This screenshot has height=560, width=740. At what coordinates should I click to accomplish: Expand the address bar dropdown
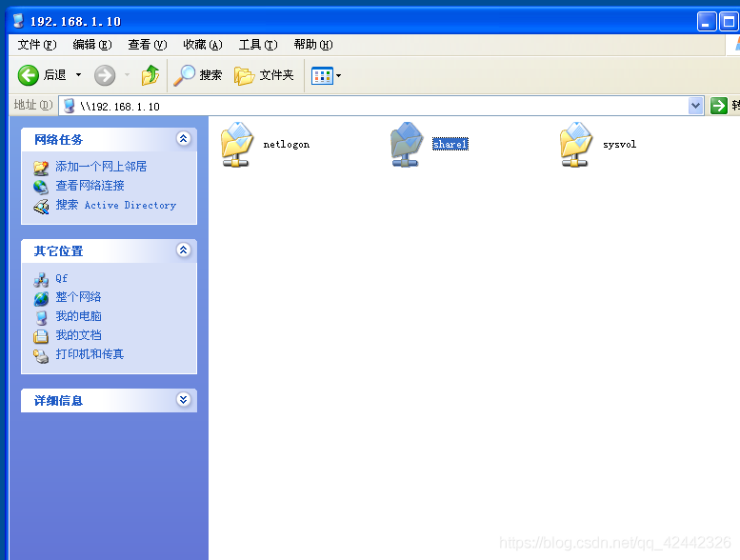click(695, 106)
